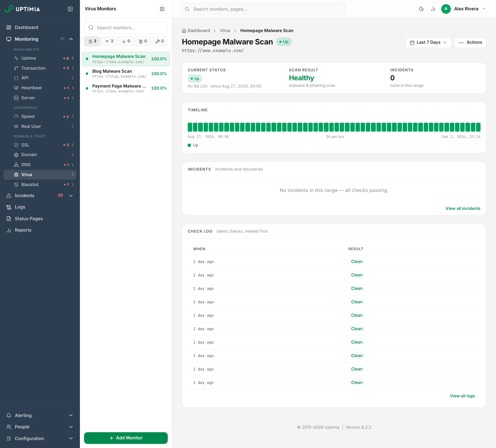Image resolution: width=496 pixels, height=448 pixels.
Task: Collapse the Virus Monitors list panel
Action: pos(162,9)
